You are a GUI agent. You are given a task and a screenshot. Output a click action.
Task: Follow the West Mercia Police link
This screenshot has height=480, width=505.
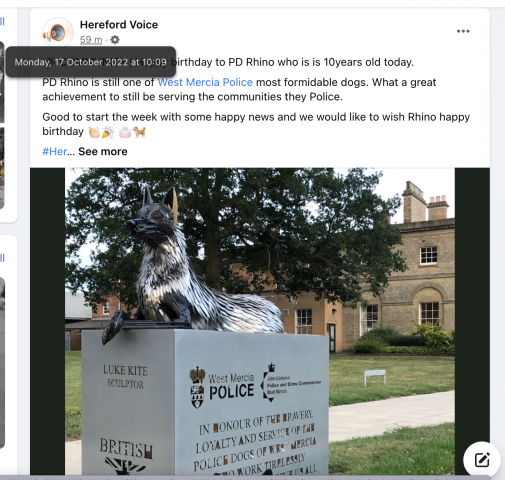coord(205,82)
